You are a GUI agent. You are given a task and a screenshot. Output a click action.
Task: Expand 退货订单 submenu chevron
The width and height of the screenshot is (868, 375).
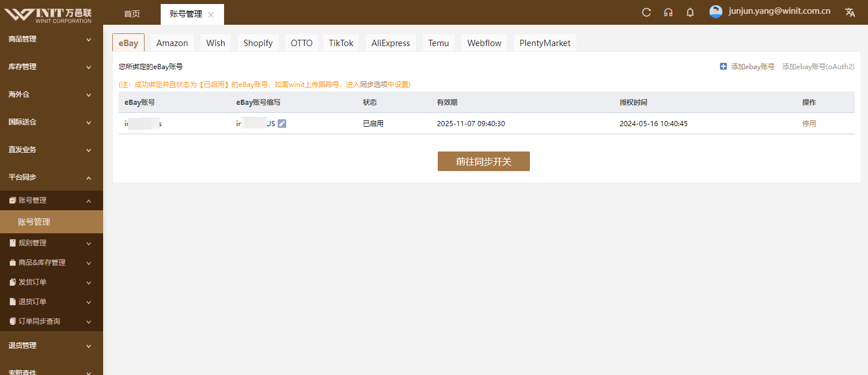pos(89,302)
